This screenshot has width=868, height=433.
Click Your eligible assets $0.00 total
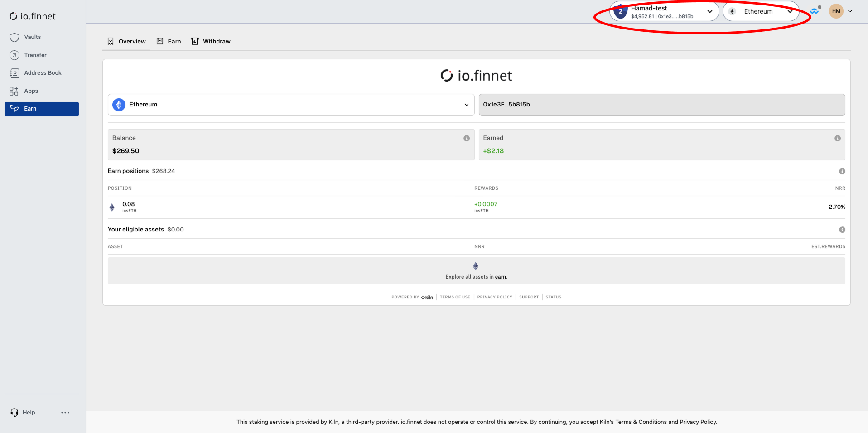176,230
